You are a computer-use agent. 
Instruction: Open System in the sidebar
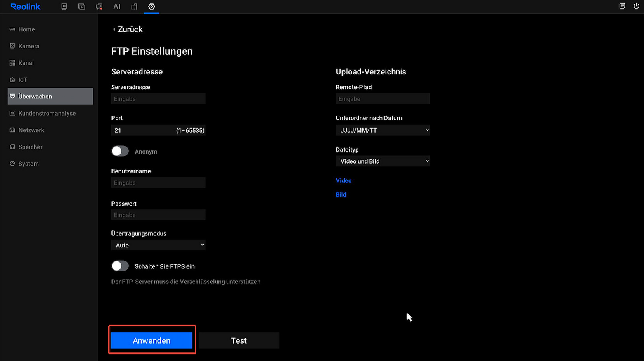[x=50, y=164]
